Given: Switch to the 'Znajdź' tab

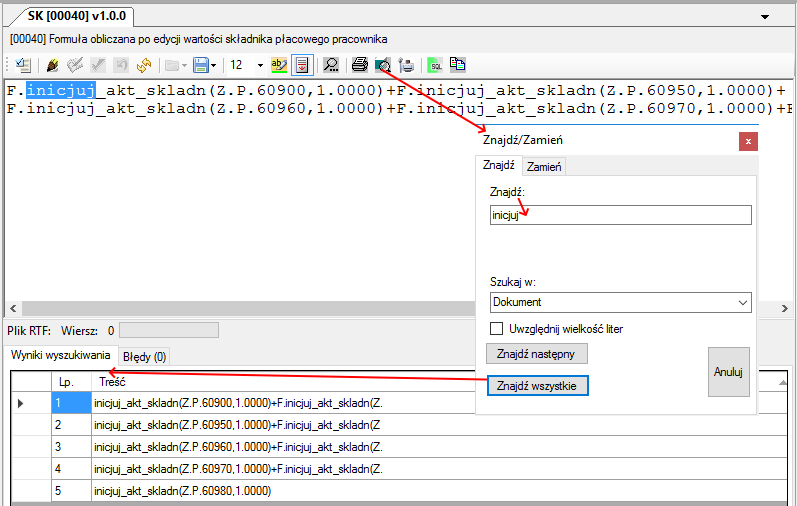Looking at the screenshot, I should pyautogui.click(x=498, y=165).
